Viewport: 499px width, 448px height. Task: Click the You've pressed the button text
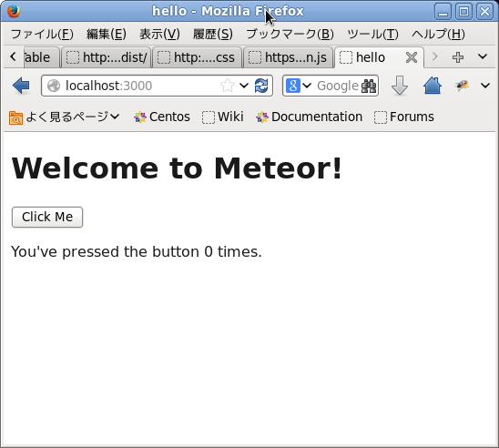[137, 251]
